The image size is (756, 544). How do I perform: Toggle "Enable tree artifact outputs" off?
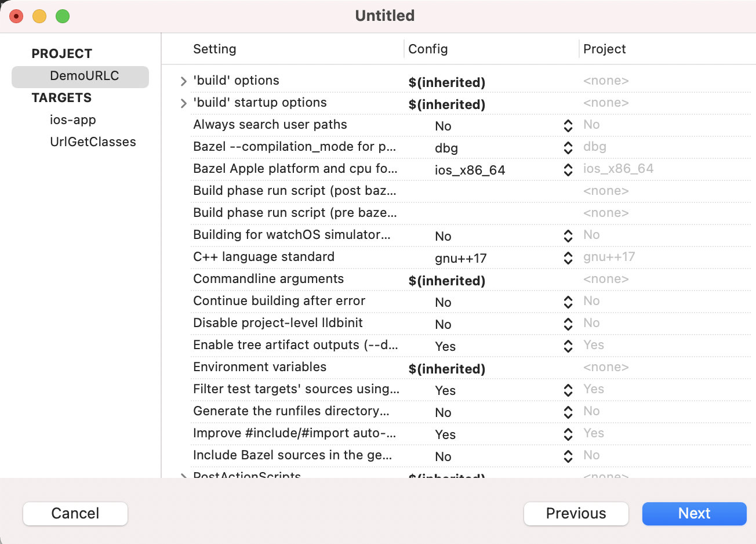[x=567, y=346]
